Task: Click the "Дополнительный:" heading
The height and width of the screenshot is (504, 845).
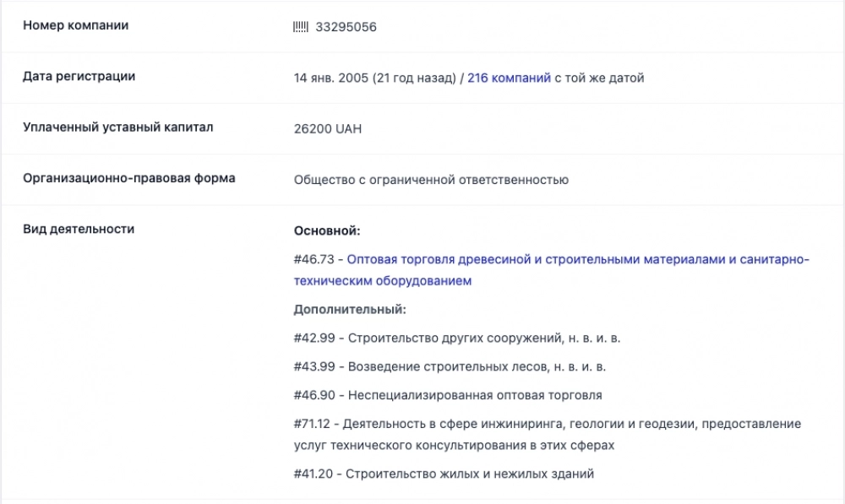Action: coord(350,310)
